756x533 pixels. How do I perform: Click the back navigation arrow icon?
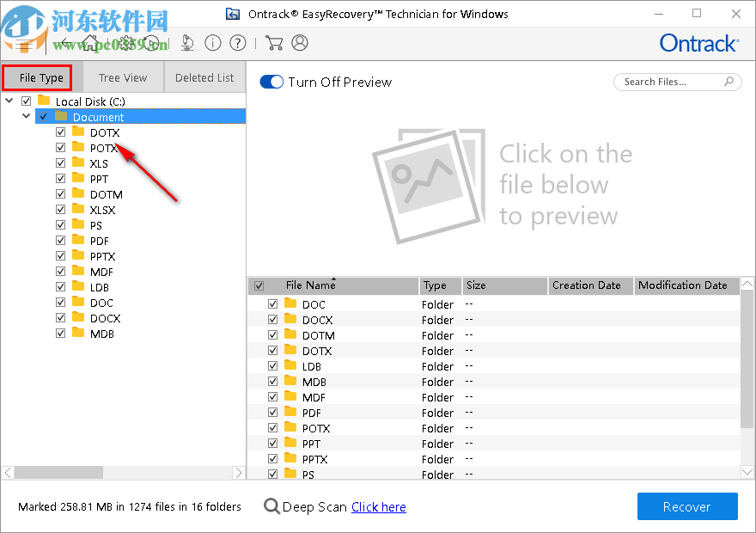[x=64, y=43]
